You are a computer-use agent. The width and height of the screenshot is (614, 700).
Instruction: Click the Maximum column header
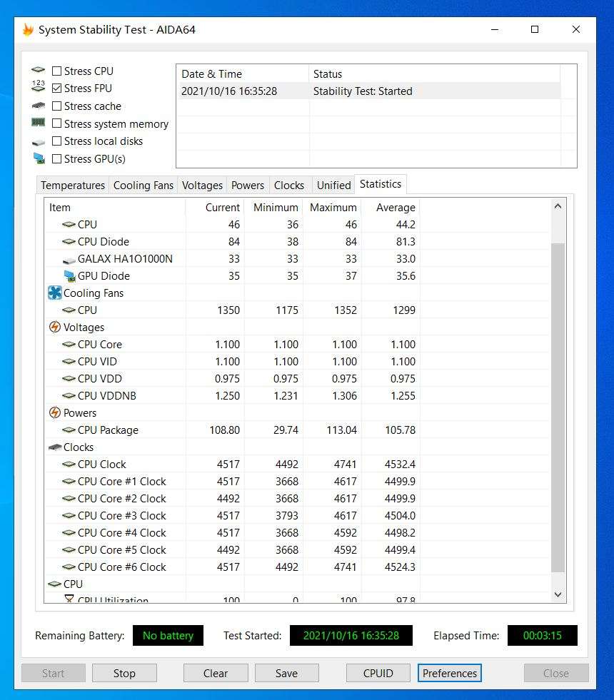pyautogui.click(x=332, y=208)
